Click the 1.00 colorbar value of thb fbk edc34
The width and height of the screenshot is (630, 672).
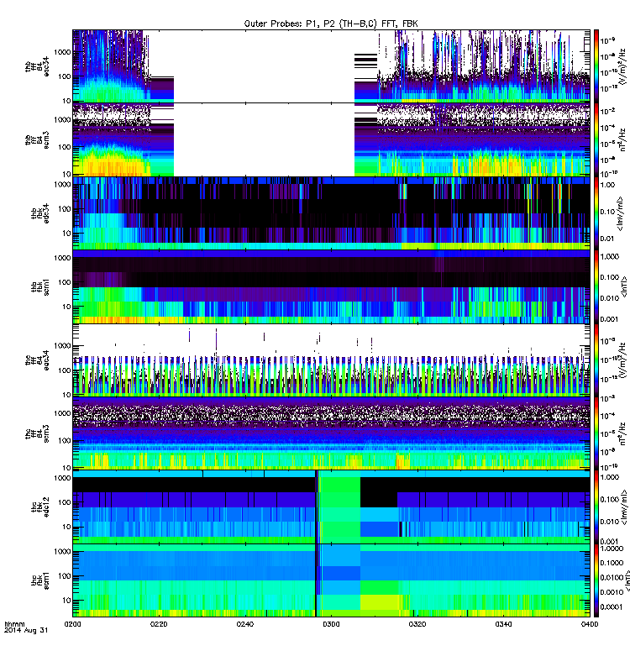pyautogui.click(x=607, y=185)
